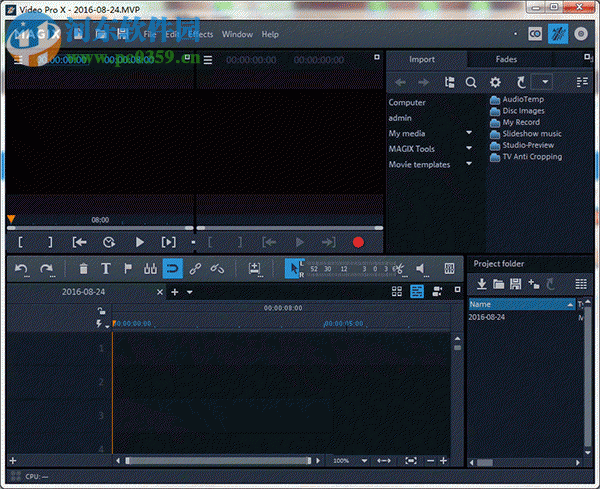Select the 2016-08-24 movie tab
This screenshot has height=489, width=600.
83,292
